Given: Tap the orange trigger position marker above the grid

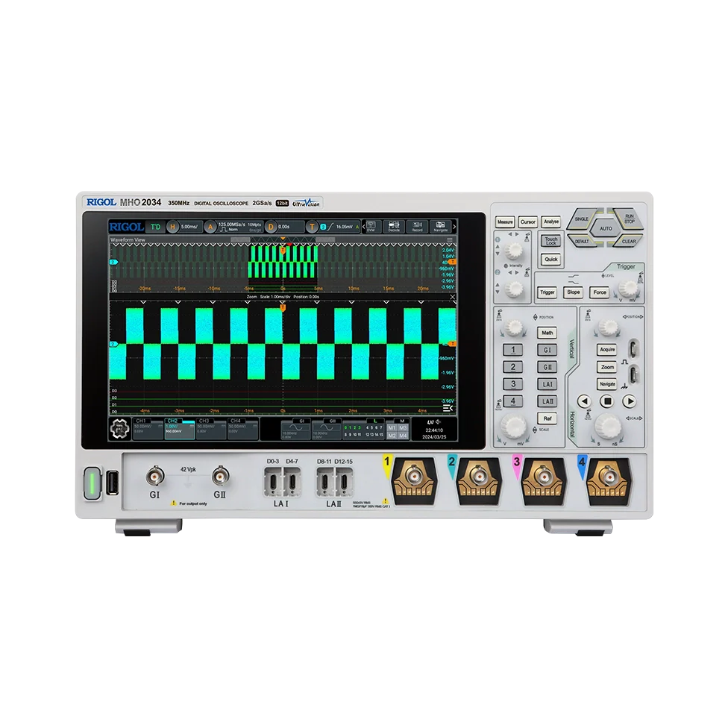Looking at the screenshot, I should click(x=283, y=238).
